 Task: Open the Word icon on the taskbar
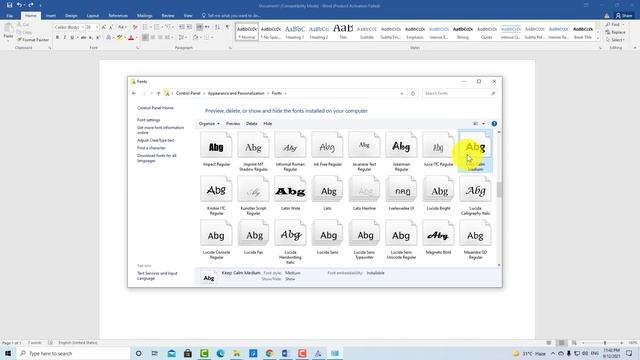click(285, 353)
